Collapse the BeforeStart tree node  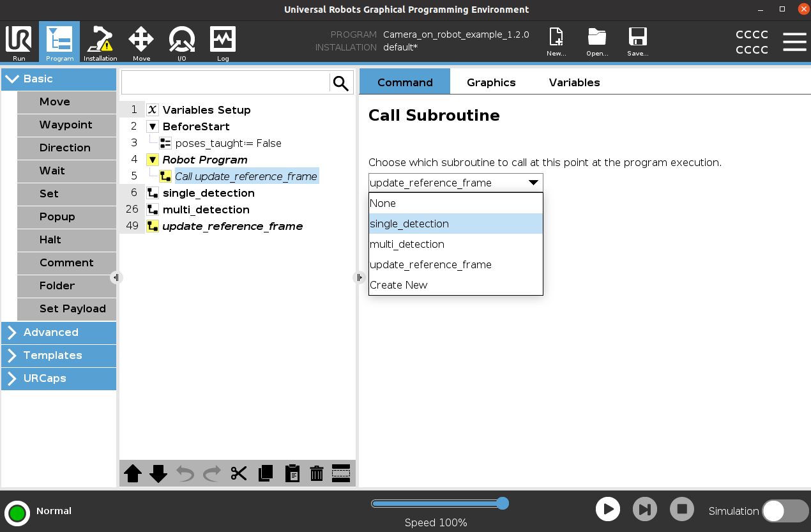[152, 126]
